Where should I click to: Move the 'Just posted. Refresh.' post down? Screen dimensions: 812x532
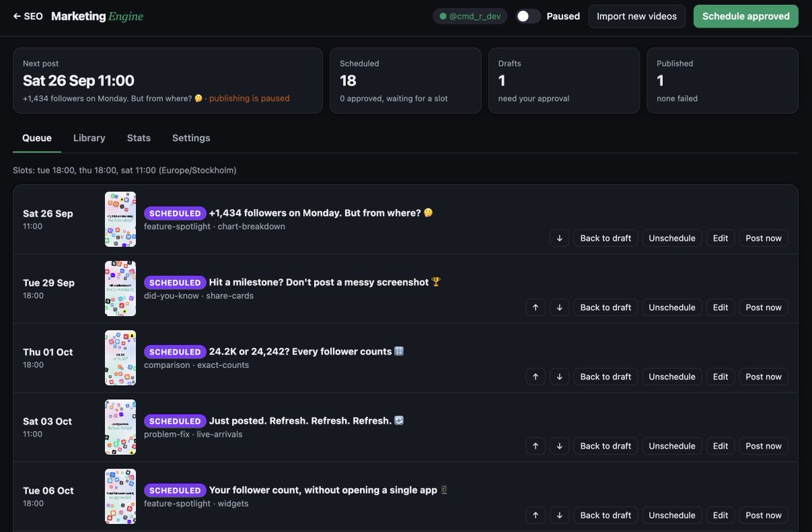tap(559, 446)
